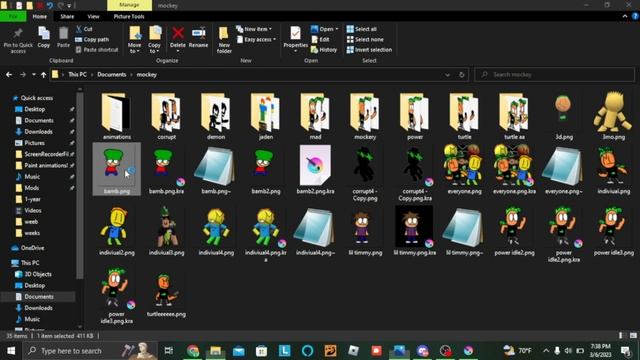Select OneDrive in navigation pane
The height and width of the screenshot is (360, 640).
point(32,248)
